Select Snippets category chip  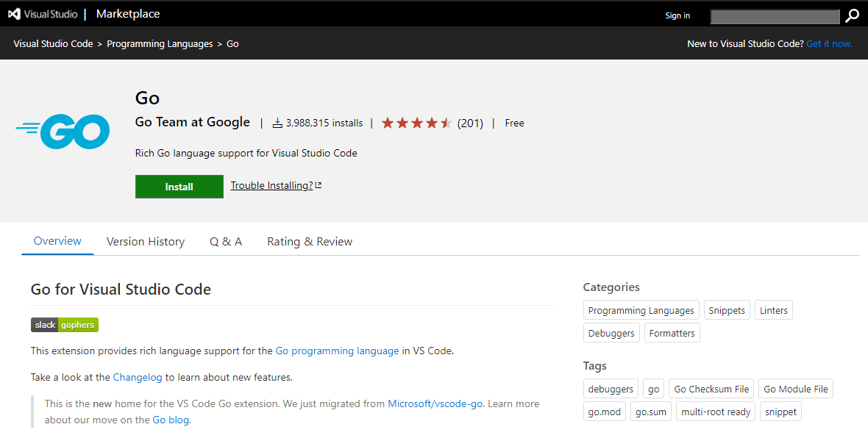click(727, 310)
